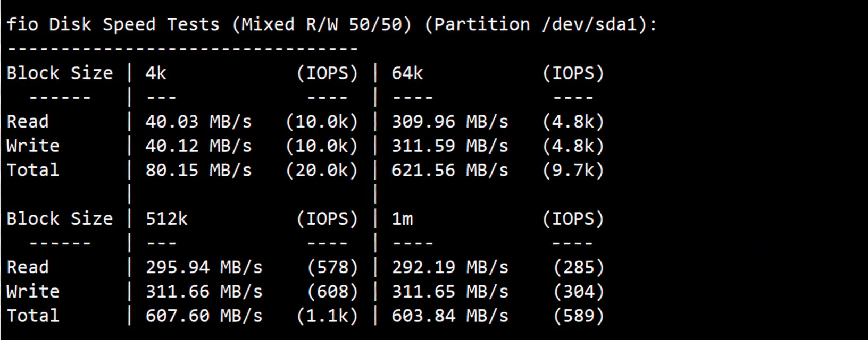Select the 4k write speed 40.12 MB/s
Screen dimensions: 868x340
[198, 146]
